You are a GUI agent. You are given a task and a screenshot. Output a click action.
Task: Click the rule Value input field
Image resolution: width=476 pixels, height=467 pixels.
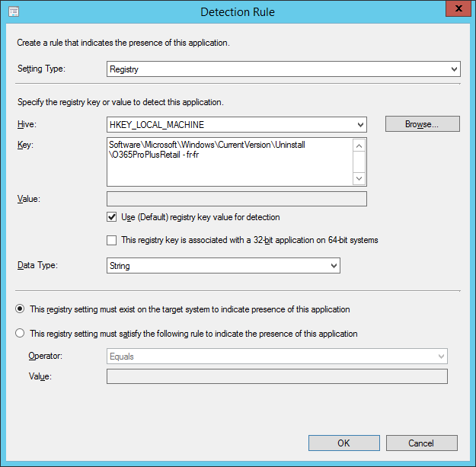click(x=277, y=376)
